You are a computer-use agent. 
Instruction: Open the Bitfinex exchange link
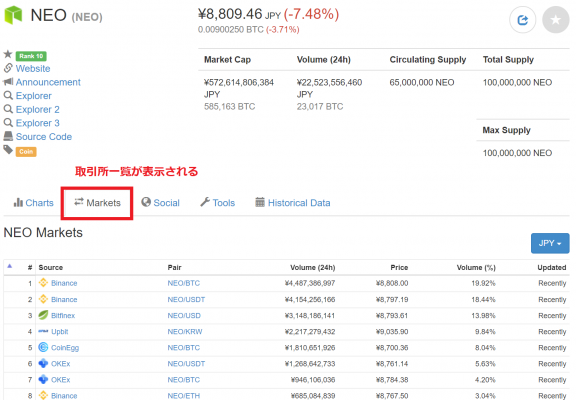[x=63, y=316]
